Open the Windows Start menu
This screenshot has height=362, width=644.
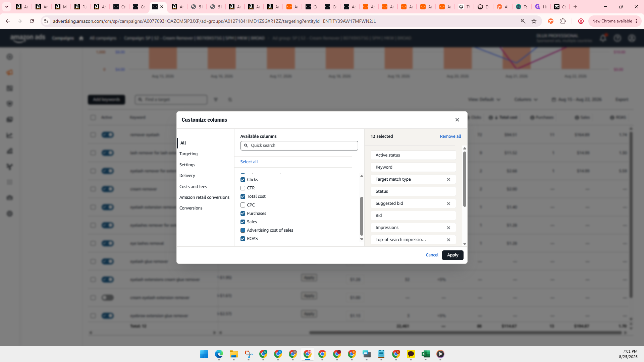204,354
